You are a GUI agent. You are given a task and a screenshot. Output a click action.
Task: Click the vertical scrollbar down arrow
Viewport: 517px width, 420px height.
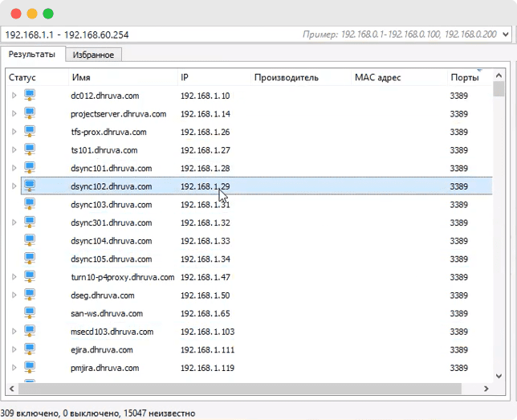(499, 376)
